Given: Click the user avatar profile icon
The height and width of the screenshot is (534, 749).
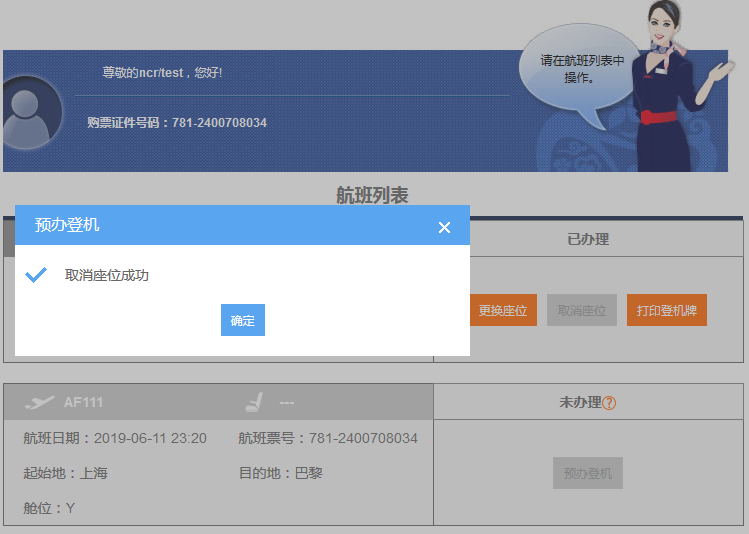Looking at the screenshot, I should click(x=32, y=112).
